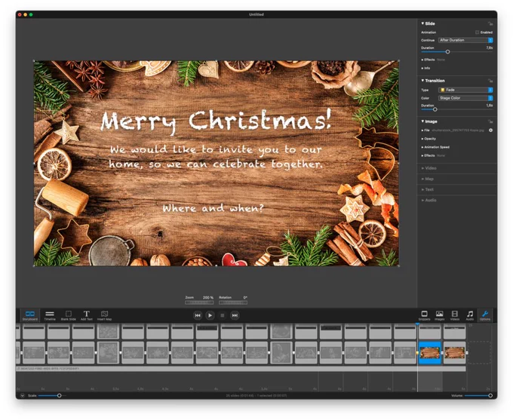513x420 pixels.
Task: Play the slideshow
Action: pyautogui.click(x=210, y=315)
